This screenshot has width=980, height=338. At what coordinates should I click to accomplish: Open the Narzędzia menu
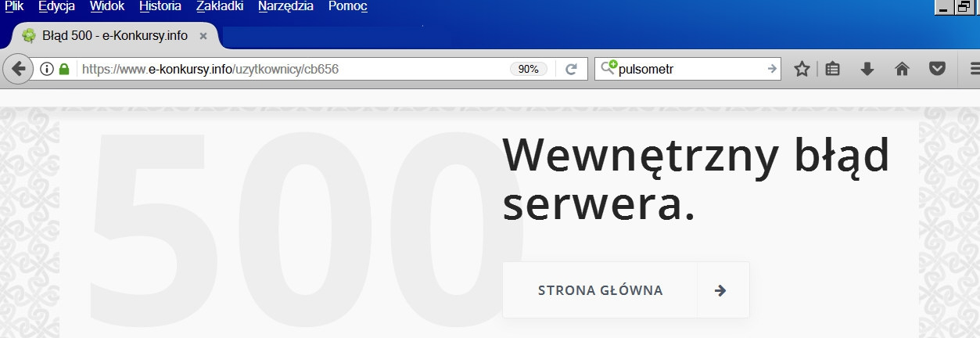click(285, 7)
